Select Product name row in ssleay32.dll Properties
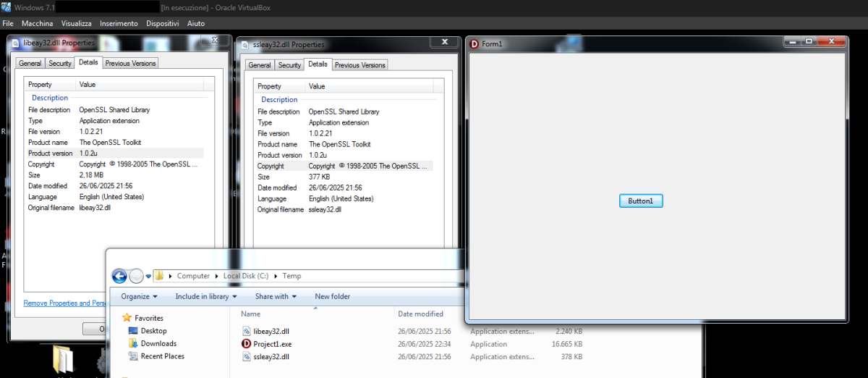 tap(344, 144)
